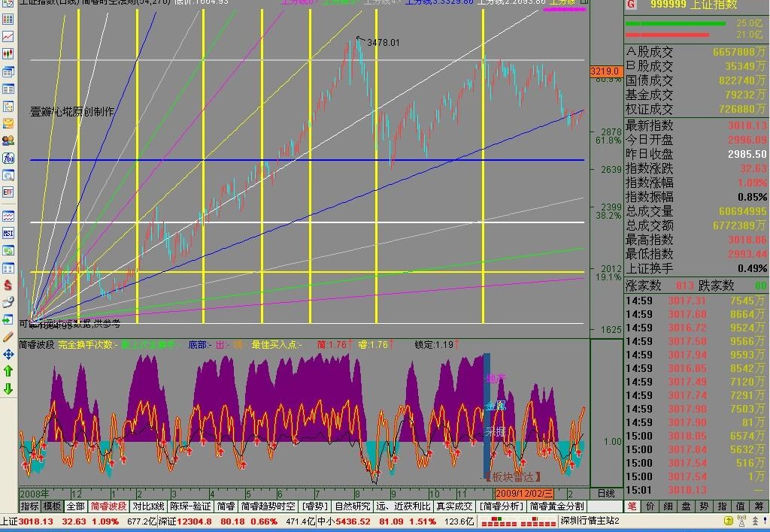This screenshot has height=532, width=770.
Task: Click 上证换手 row in quote panel
Action: coord(696,268)
